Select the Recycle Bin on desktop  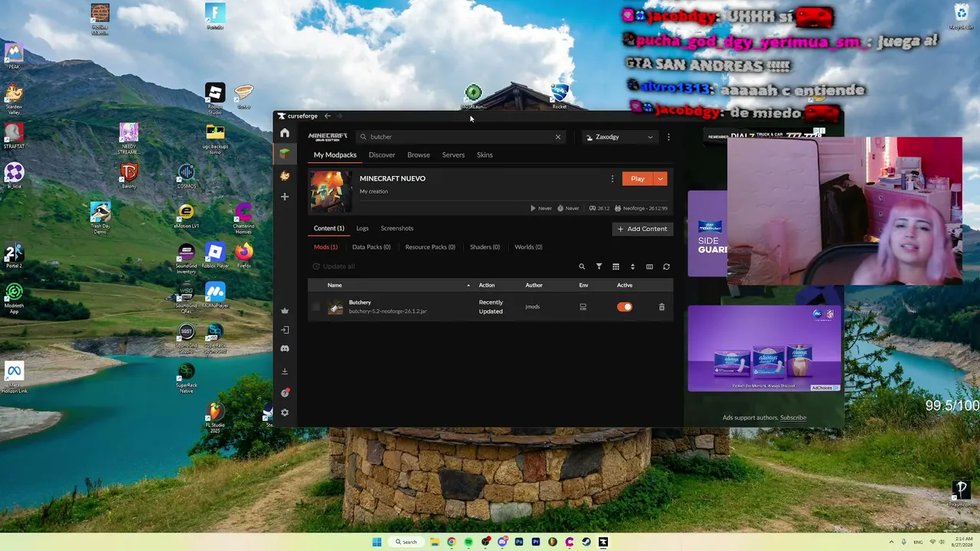tap(962, 15)
